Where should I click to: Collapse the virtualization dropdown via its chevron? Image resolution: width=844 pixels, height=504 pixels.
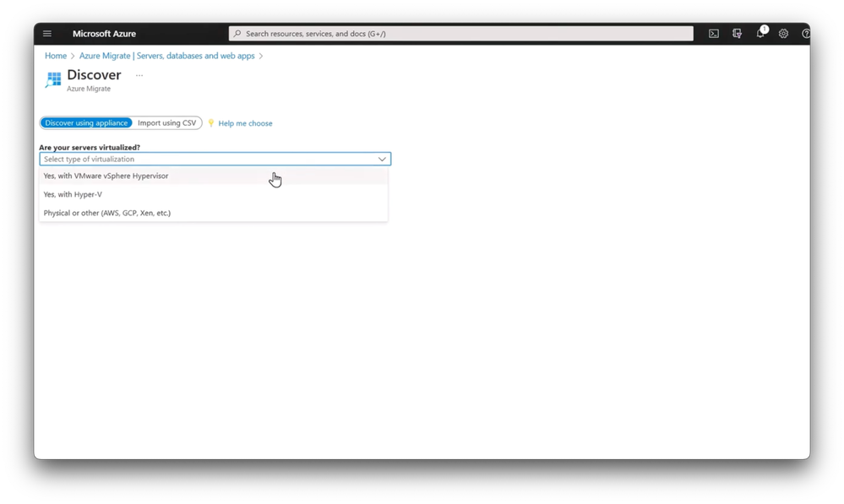pos(382,160)
